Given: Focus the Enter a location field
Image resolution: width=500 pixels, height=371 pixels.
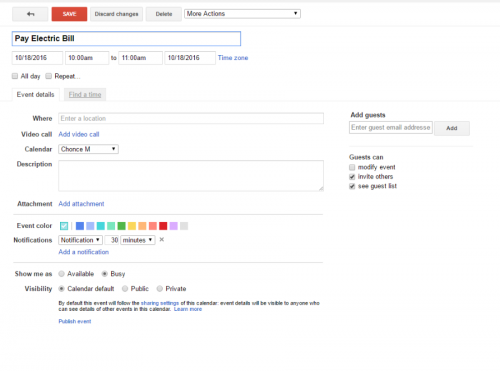Looking at the screenshot, I should tap(191, 118).
